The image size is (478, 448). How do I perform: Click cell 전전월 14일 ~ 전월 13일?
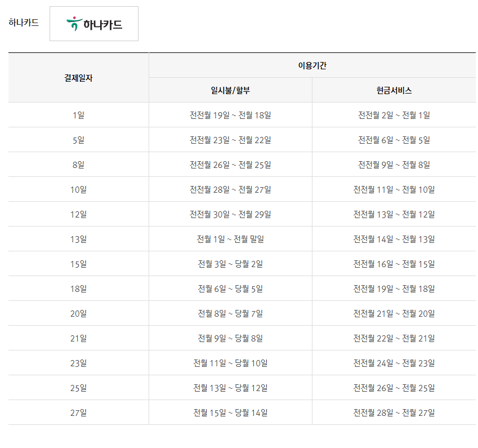[x=394, y=239]
